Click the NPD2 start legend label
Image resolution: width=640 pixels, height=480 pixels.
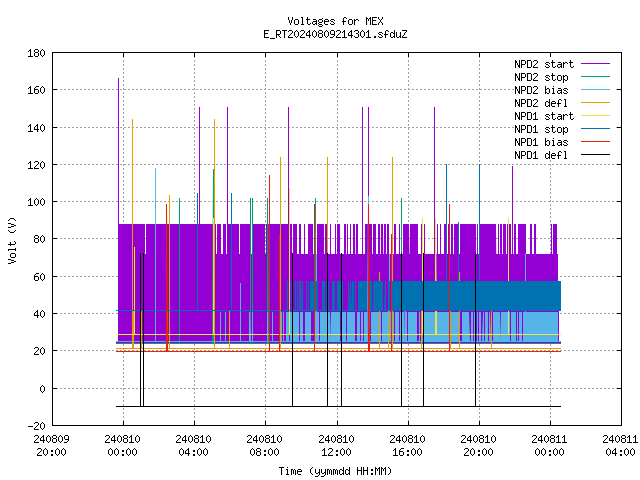click(x=544, y=64)
